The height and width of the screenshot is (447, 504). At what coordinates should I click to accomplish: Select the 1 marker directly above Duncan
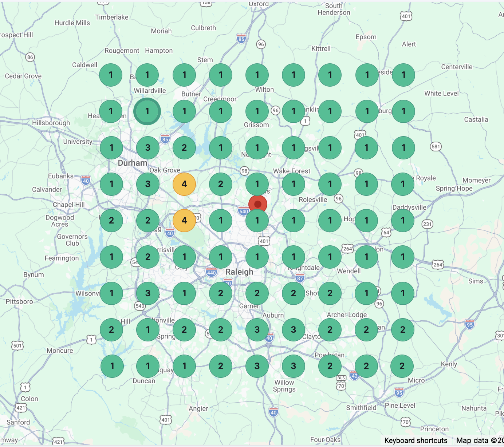(x=148, y=366)
